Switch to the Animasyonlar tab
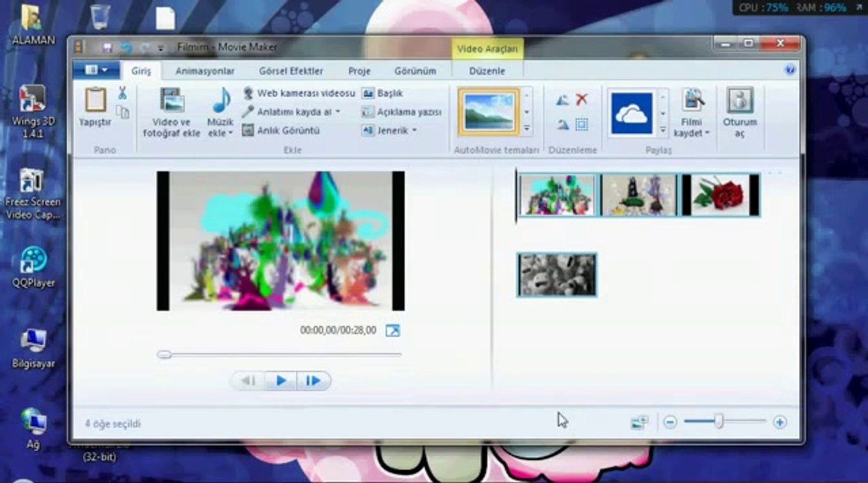The image size is (868, 483). [x=205, y=70]
